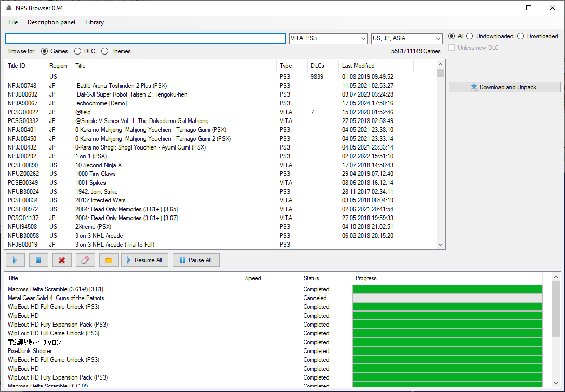Screen dimensions: 565x392
Task: Open the VITA, PS3 platform dropdown
Action: click(x=329, y=38)
